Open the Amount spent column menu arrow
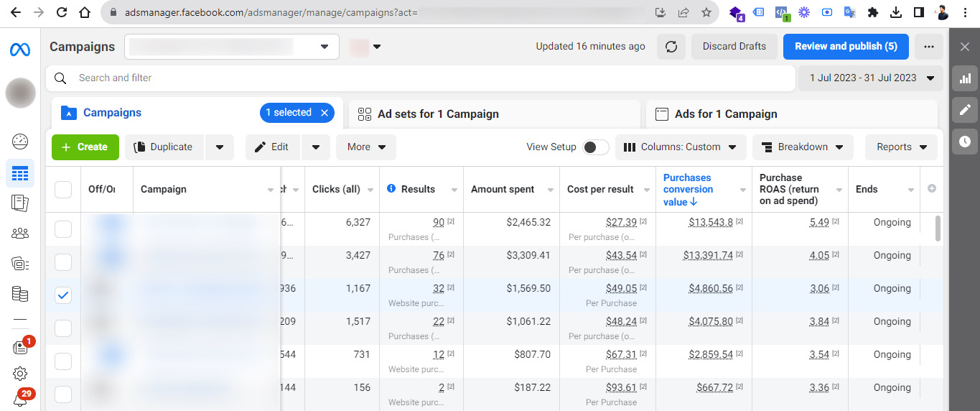Screen dimensions: 980x411 (x=551, y=190)
